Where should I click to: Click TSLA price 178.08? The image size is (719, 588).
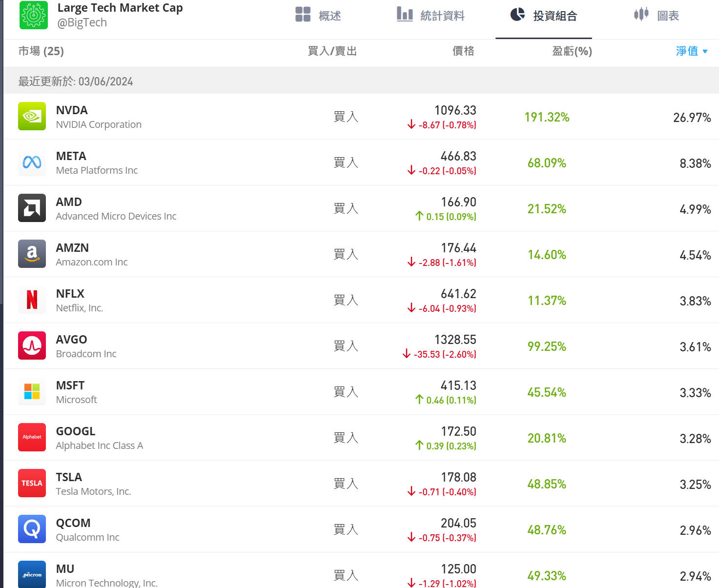click(x=458, y=477)
